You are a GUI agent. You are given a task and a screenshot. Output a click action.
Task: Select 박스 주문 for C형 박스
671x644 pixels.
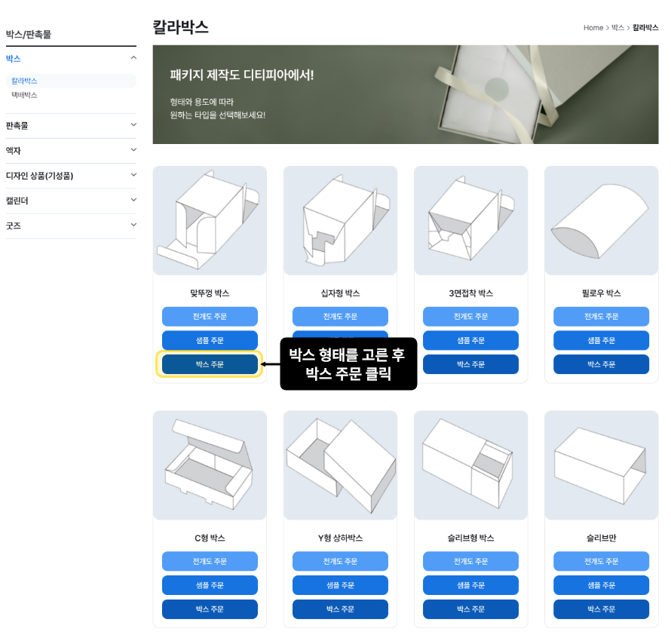point(210,609)
